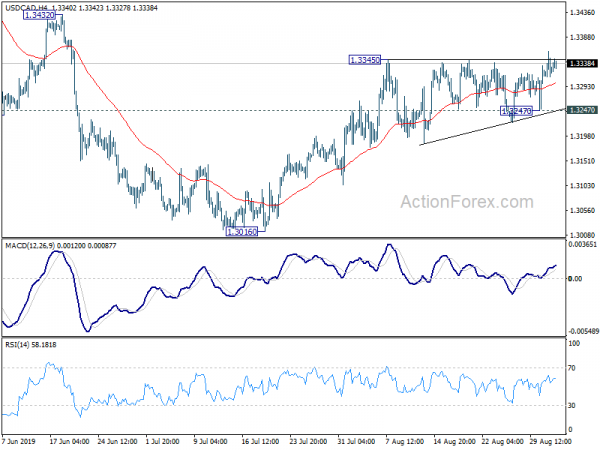Click the 1.30160 low price label
Screen dimensions: 600x450
[x=242, y=232]
